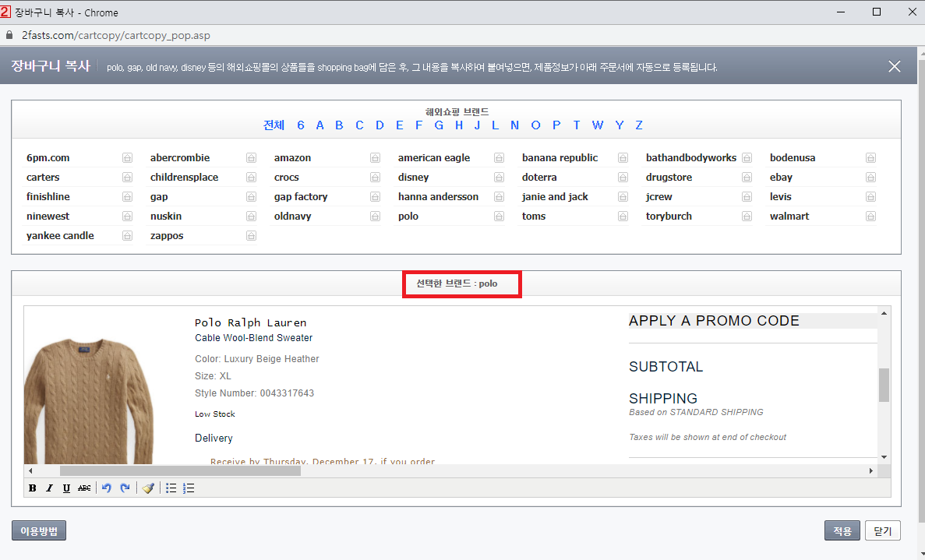Viewport: 925px width, 560px height.
Task: Open the shopping bag icon next to polo
Action: pos(499,217)
